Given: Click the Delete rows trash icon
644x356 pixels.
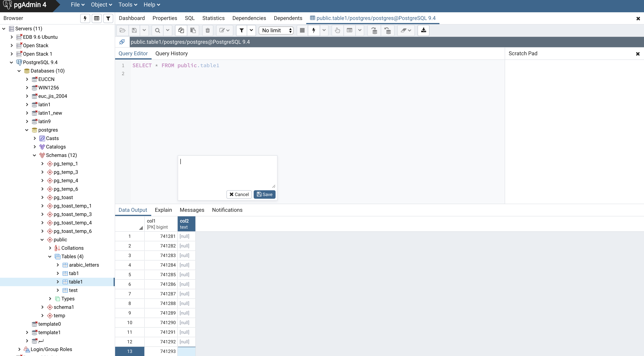Looking at the screenshot, I should (207, 30).
